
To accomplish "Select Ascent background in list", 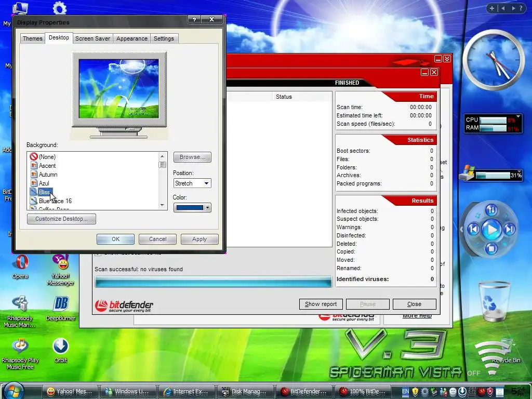I will click(43, 166).
